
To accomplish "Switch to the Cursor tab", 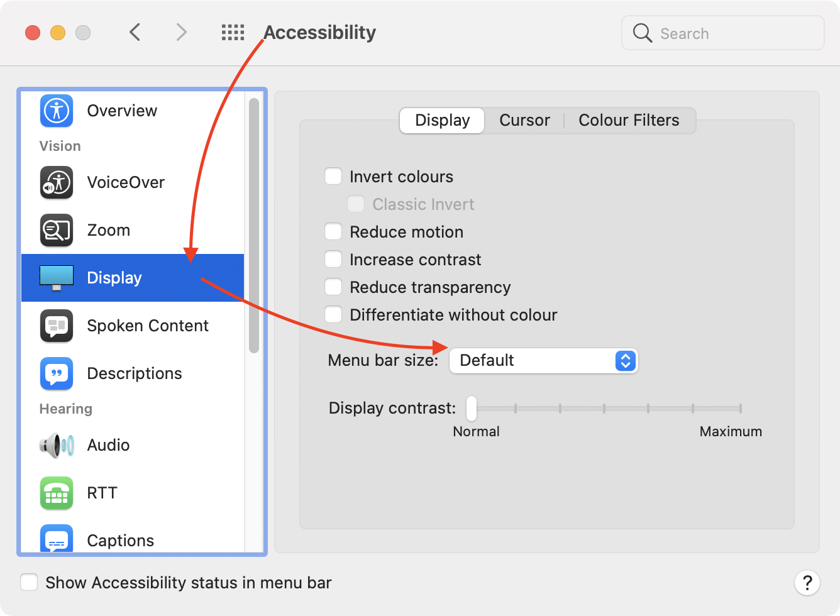I will (524, 121).
